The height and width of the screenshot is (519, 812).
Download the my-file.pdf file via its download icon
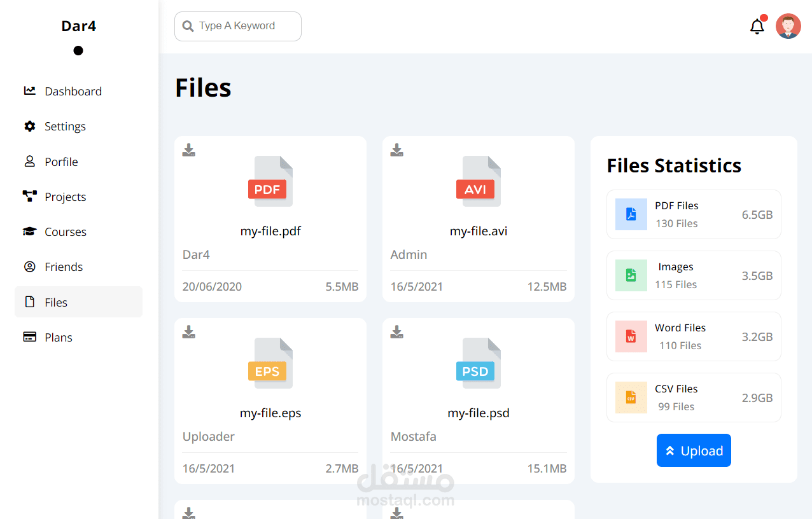point(189,150)
